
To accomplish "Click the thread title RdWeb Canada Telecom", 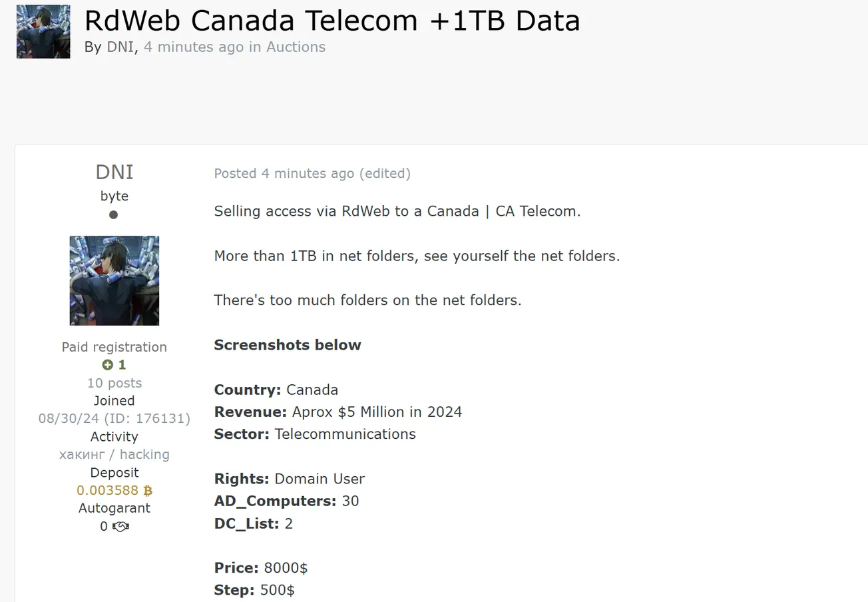I will tap(332, 21).
